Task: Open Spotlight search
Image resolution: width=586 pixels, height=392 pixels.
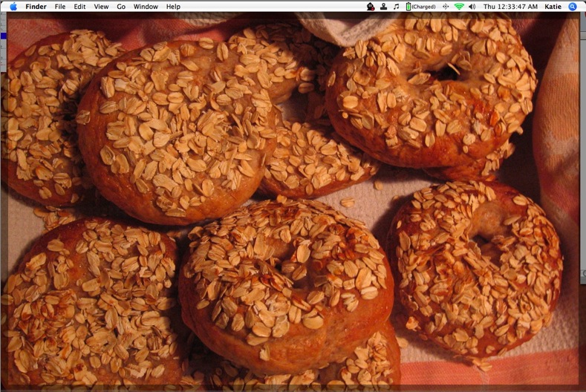Action: click(573, 7)
